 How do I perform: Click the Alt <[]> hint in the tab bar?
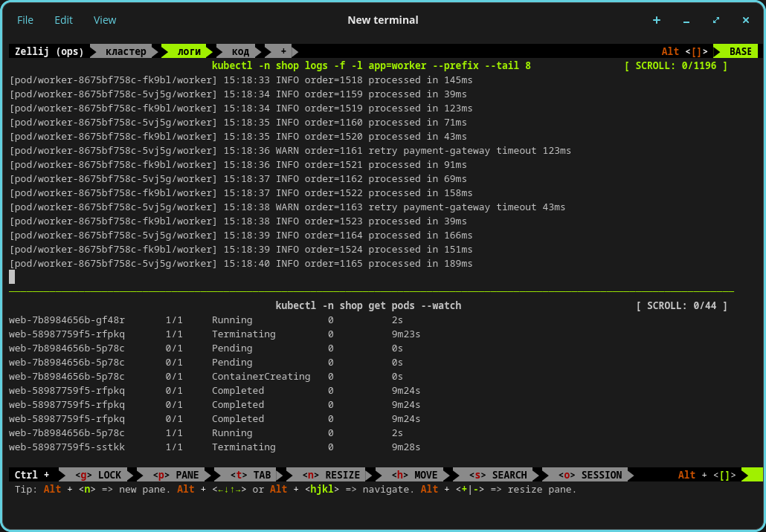pyautogui.click(x=684, y=51)
